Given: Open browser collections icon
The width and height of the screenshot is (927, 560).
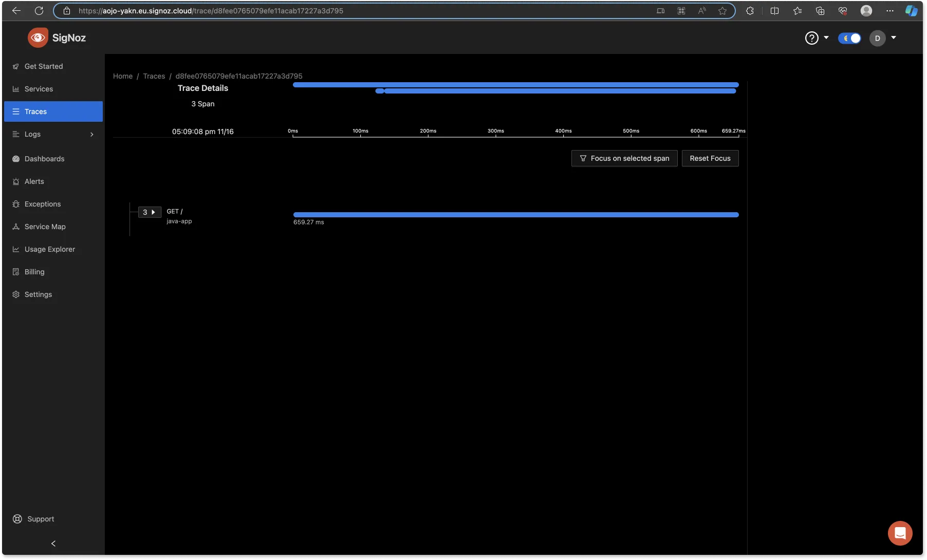Looking at the screenshot, I should click(820, 10).
